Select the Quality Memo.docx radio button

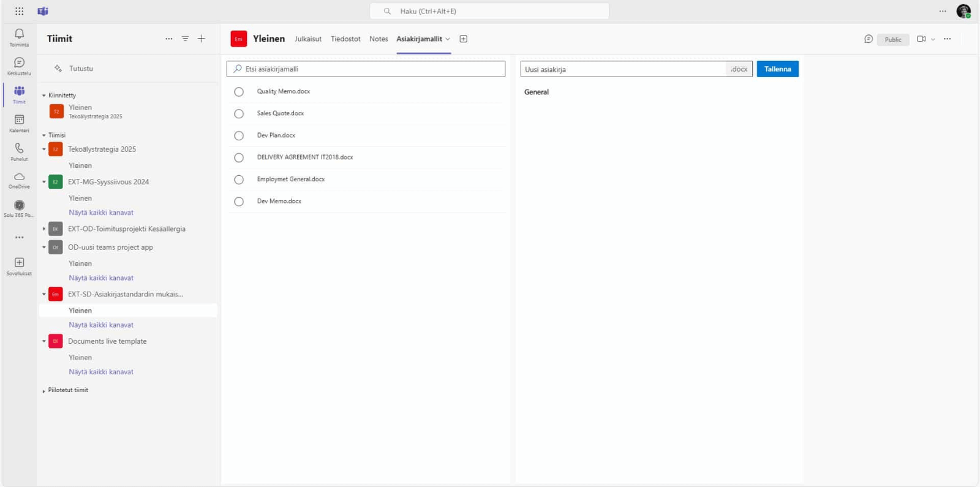pyautogui.click(x=239, y=92)
